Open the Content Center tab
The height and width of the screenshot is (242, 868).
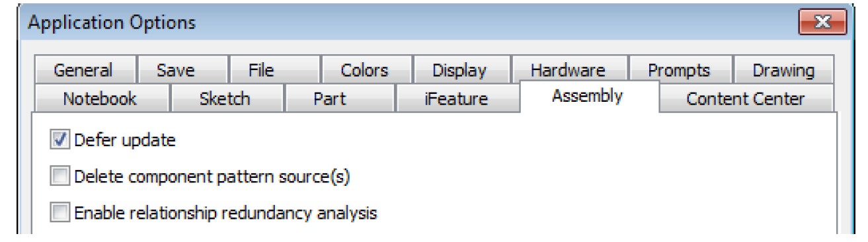tap(746, 99)
